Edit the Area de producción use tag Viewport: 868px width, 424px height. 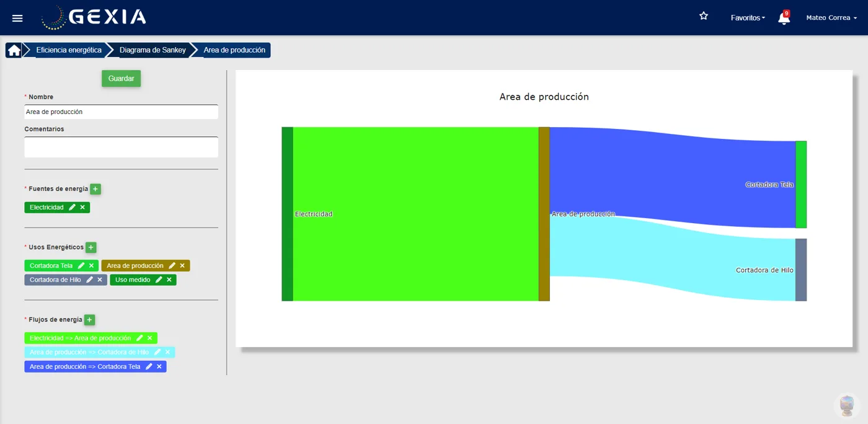point(172,265)
